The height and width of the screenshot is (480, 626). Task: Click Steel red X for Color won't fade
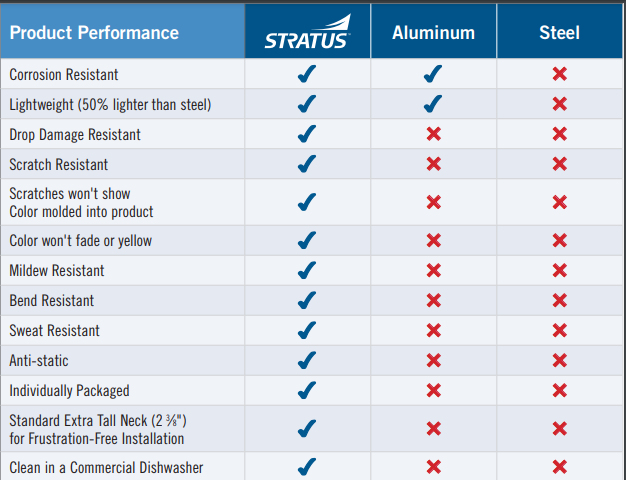click(x=560, y=240)
